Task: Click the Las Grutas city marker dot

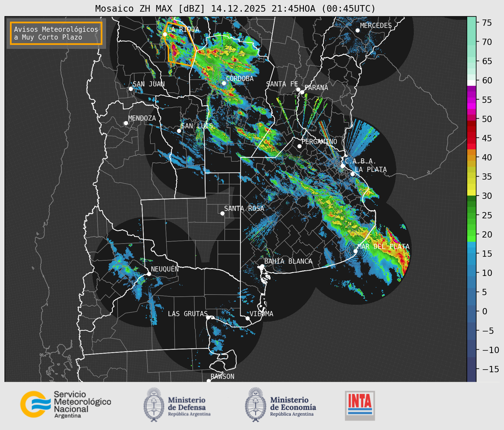Action: (x=208, y=318)
